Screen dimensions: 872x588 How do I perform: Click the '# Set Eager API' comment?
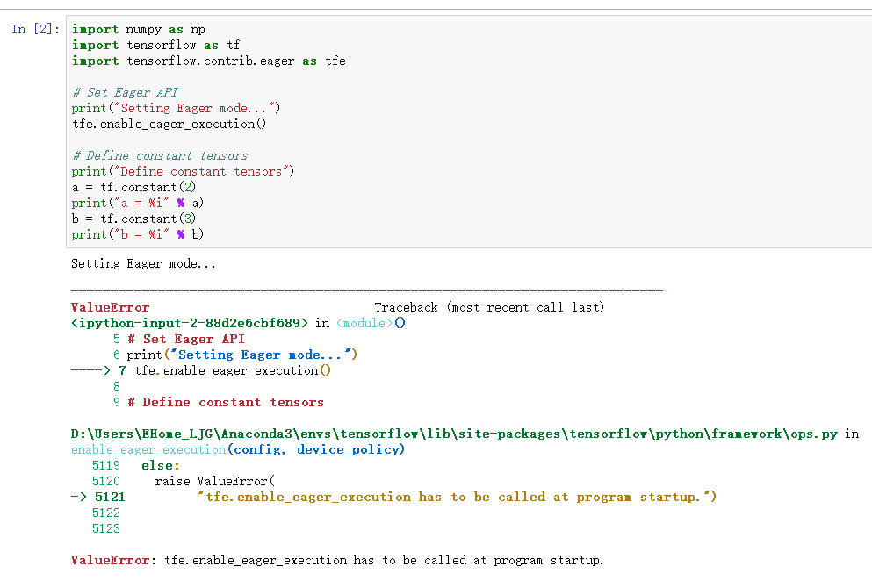(125, 92)
